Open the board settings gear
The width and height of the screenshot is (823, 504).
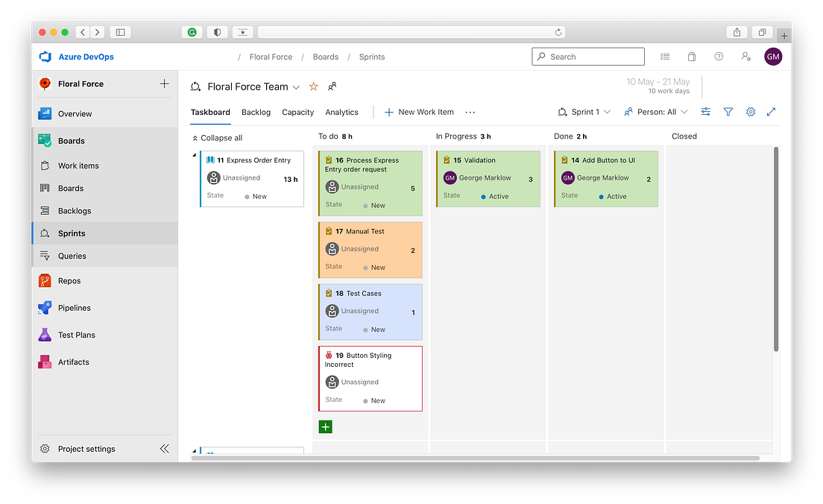pos(751,112)
